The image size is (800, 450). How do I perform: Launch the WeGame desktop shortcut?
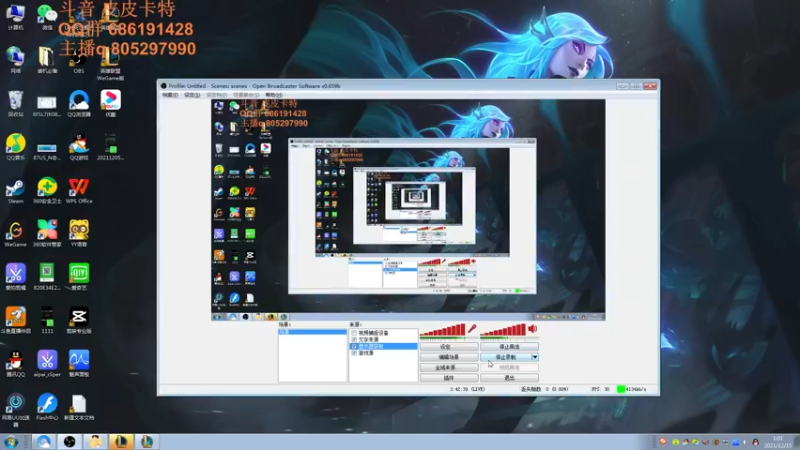15,234
